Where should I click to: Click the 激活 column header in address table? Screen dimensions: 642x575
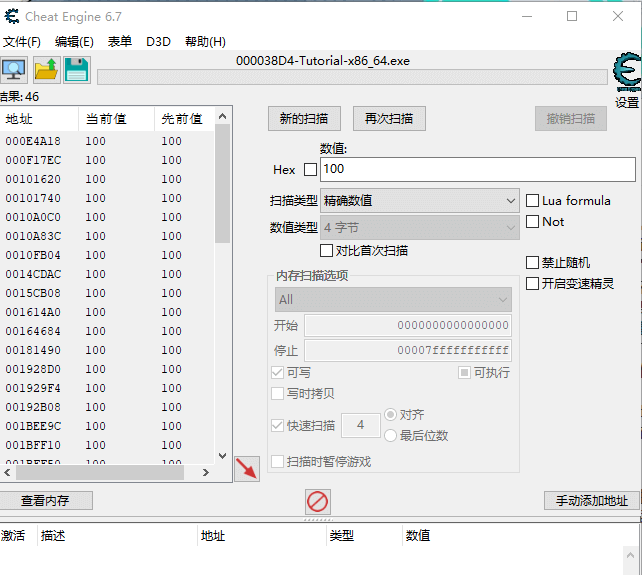[x=18, y=535]
